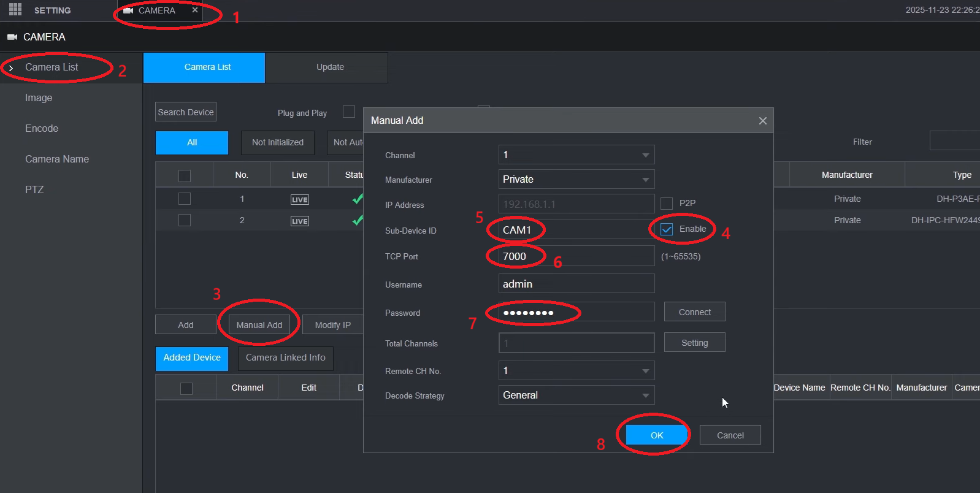Click the grid menu icon beside SETTING
This screenshot has width=980, height=493.
click(15, 10)
